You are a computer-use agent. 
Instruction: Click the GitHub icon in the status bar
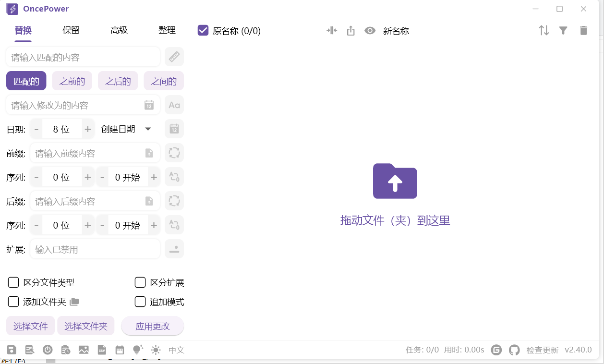pyautogui.click(x=514, y=350)
